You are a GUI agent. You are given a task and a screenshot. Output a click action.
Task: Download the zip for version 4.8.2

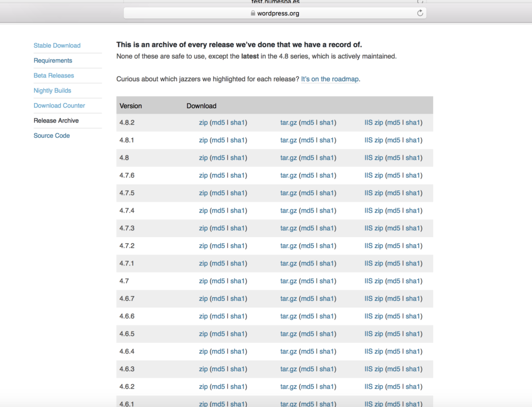pyautogui.click(x=203, y=123)
